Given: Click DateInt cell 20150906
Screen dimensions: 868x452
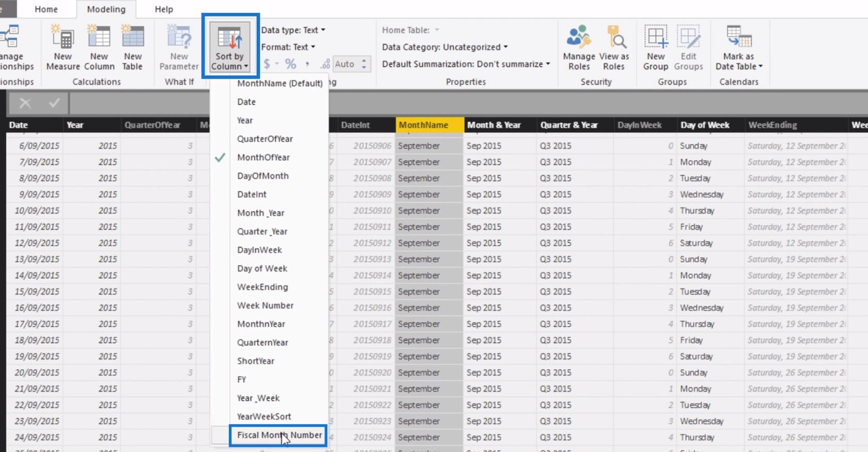Looking at the screenshot, I should click(x=366, y=146).
